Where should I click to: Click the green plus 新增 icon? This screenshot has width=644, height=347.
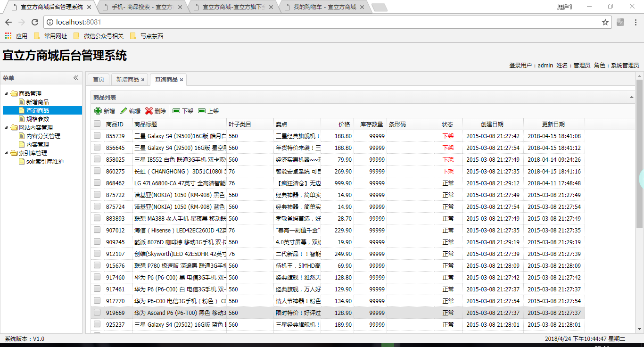point(98,111)
